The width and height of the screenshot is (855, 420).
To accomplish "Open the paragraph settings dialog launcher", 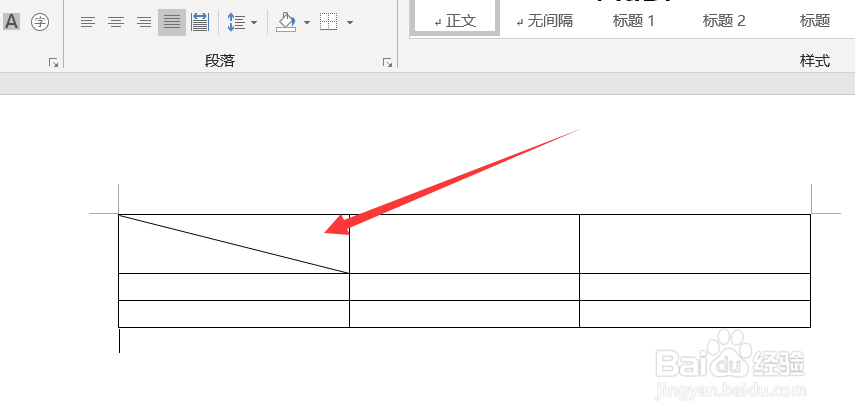I will pyautogui.click(x=388, y=63).
